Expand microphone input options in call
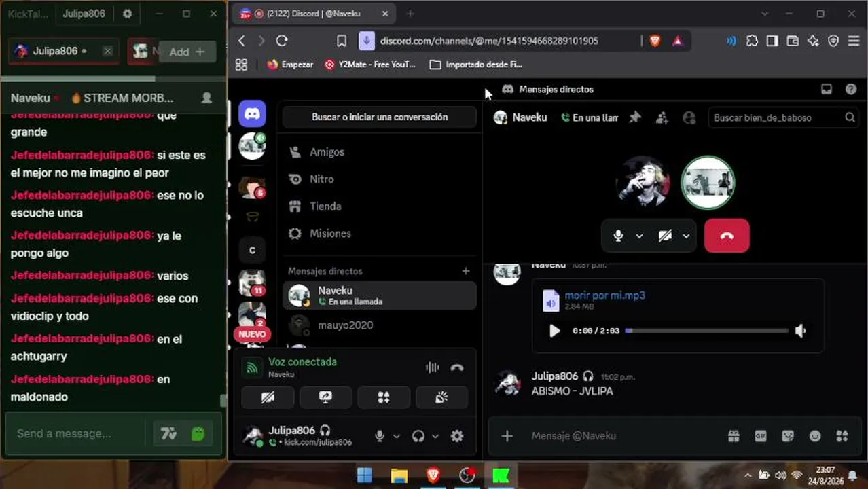 [639, 236]
